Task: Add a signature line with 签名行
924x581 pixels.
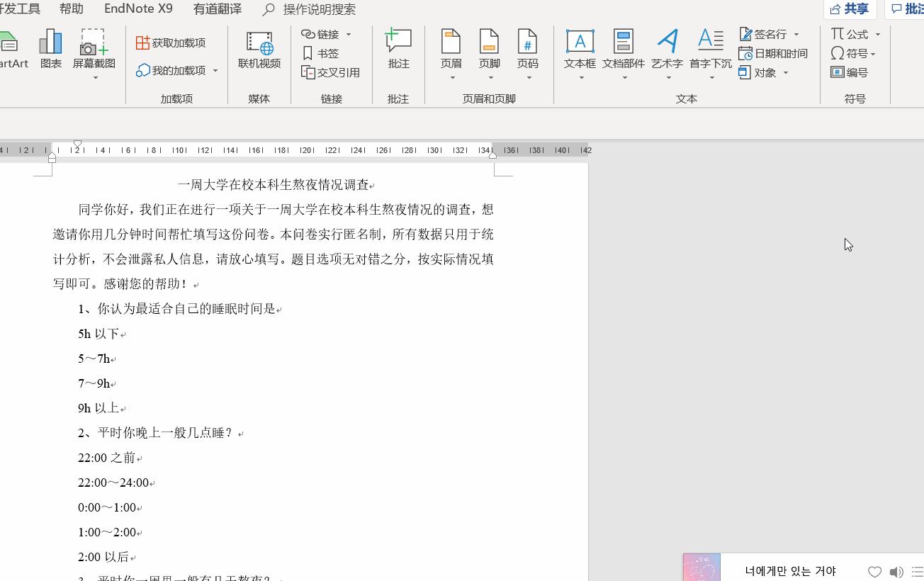Action: (768, 33)
